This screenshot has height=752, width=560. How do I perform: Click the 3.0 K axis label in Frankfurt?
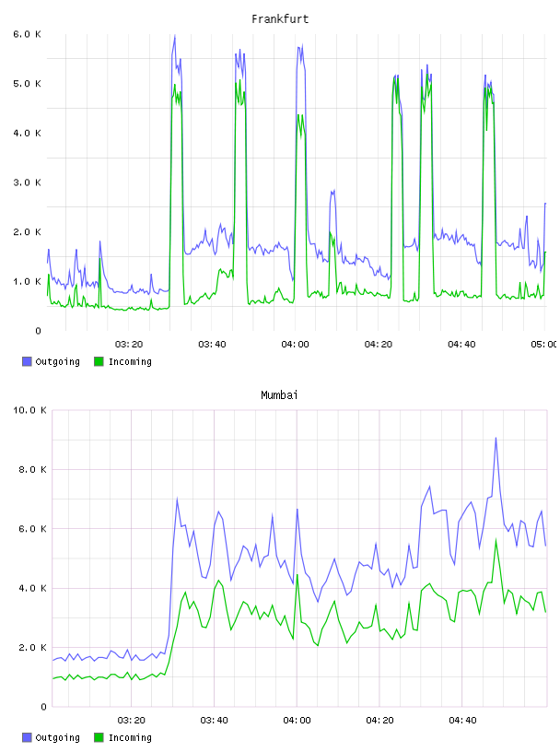tap(28, 182)
